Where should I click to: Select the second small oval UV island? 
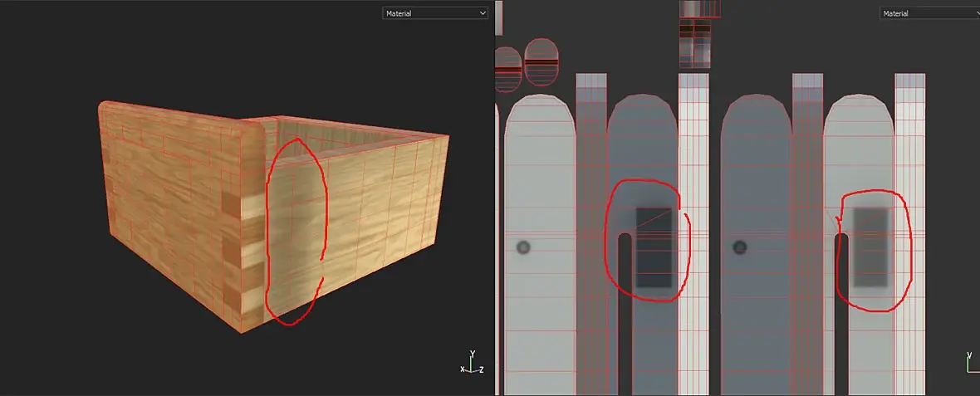tap(541, 61)
